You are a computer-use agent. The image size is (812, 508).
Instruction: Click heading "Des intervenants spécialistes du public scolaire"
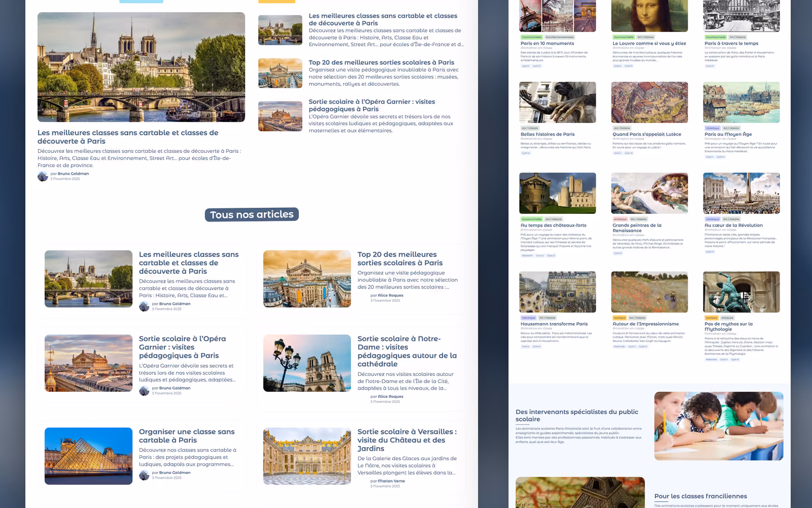pos(577,416)
